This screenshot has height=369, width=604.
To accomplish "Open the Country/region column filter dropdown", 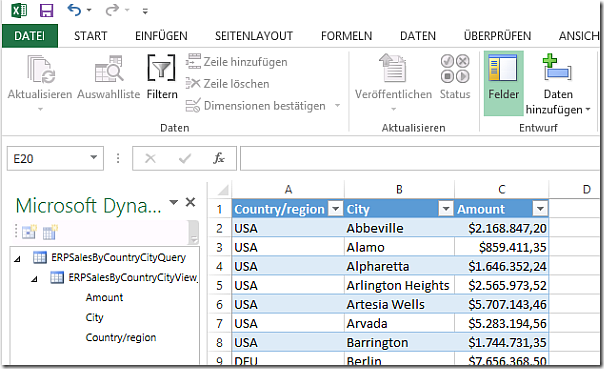I will (x=336, y=209).
